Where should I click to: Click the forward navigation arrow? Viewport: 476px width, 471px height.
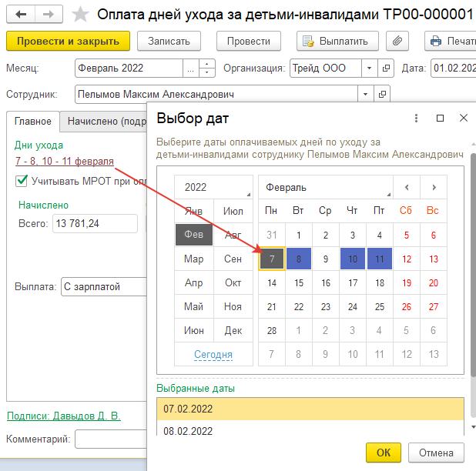pos(49,15)
